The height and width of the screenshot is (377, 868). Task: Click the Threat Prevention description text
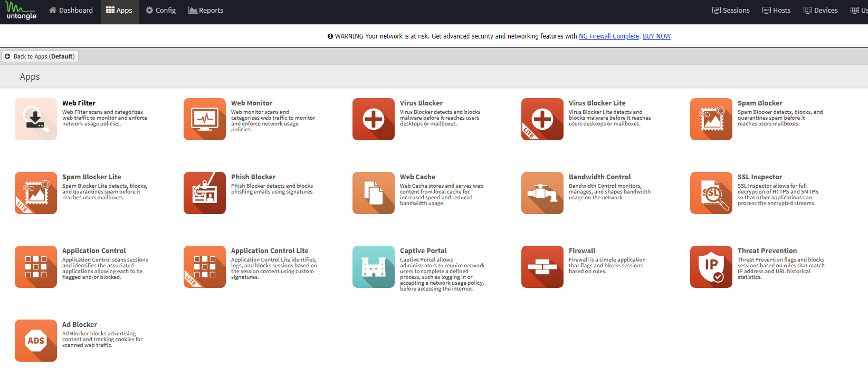tap(781, 268)
